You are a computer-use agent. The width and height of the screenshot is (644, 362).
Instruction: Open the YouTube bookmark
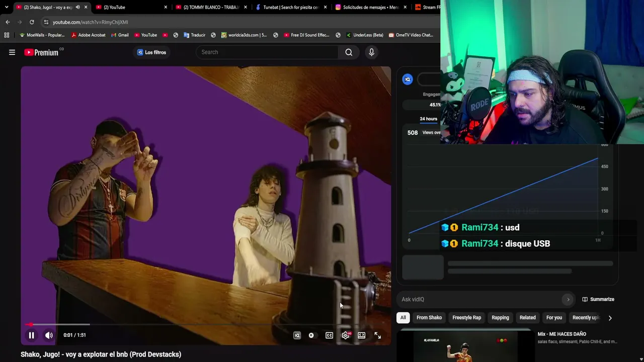(145, 35)
